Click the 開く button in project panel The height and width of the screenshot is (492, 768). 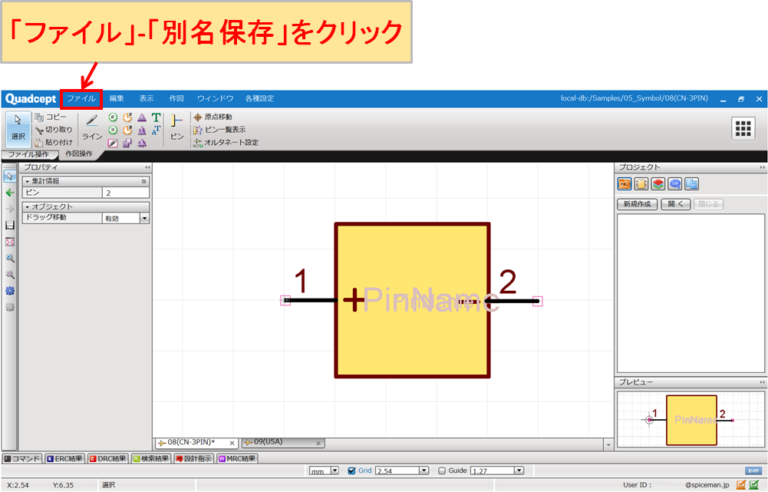pos(676,204)
